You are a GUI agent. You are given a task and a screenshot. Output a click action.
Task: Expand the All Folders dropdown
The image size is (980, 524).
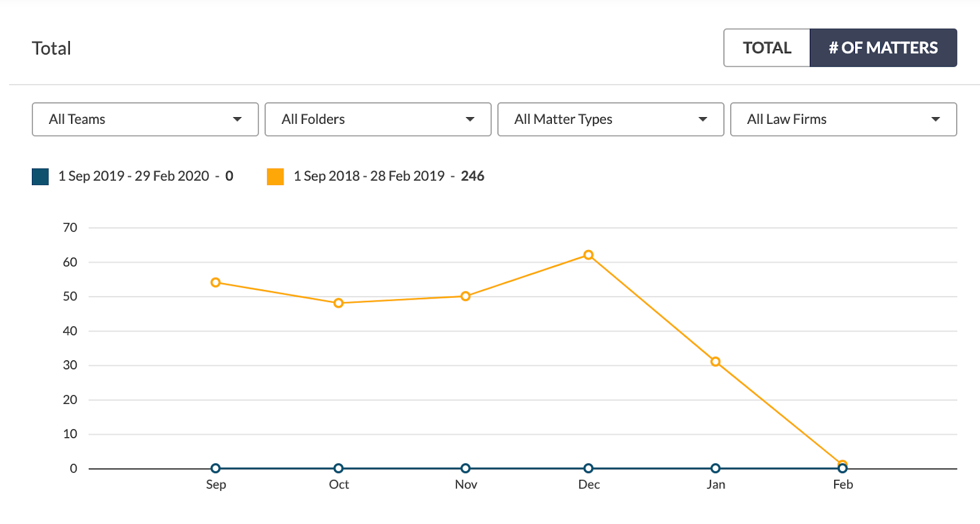pyautogui.click(x=378, y=120)
